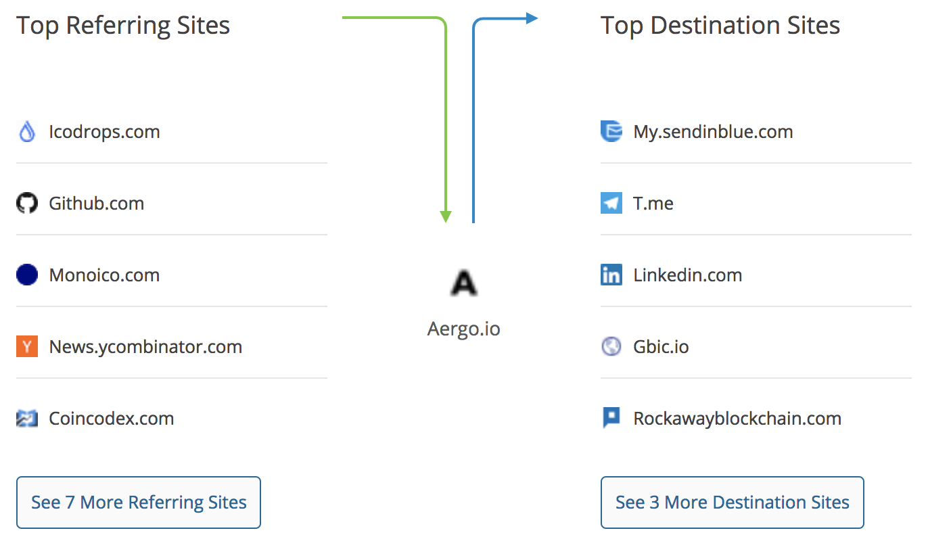Image resolution: width=928 pixels, height=560 pixels.
Task: Open the Rockawayblockchain.com link
Action: [x=737, y=419]
